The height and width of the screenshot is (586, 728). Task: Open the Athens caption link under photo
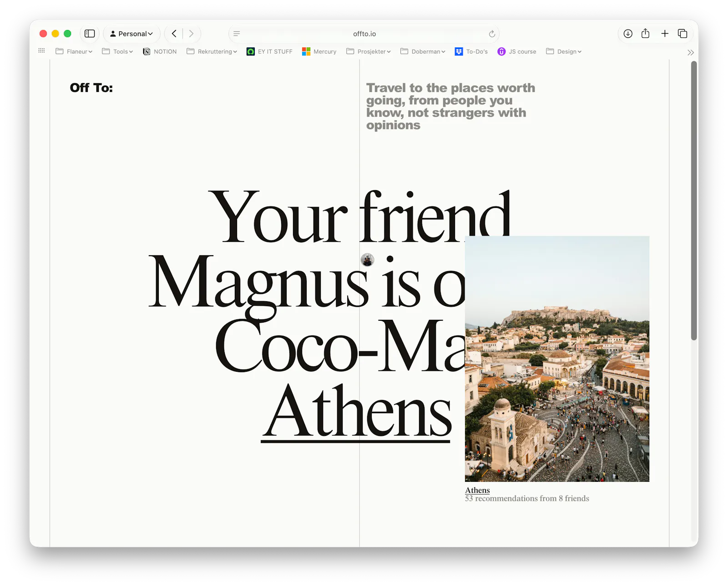(x=477, y=490)
